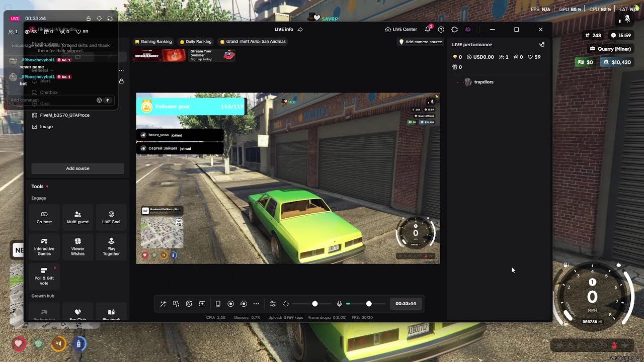This screenshot has width=644, height=362.
Task: Select the Daily Ranking tab
Action: point(196,42)
